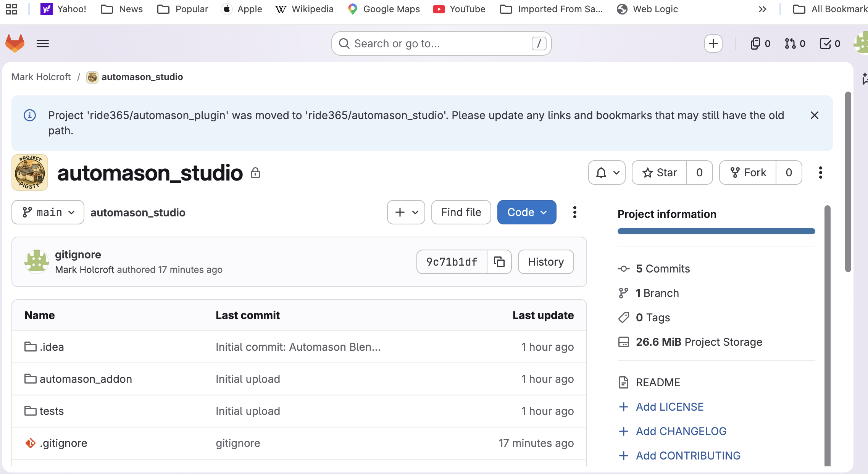The width and height of the screenshot is (868, 474).
Task: Open the commit History button
Action: click(546, 262)
